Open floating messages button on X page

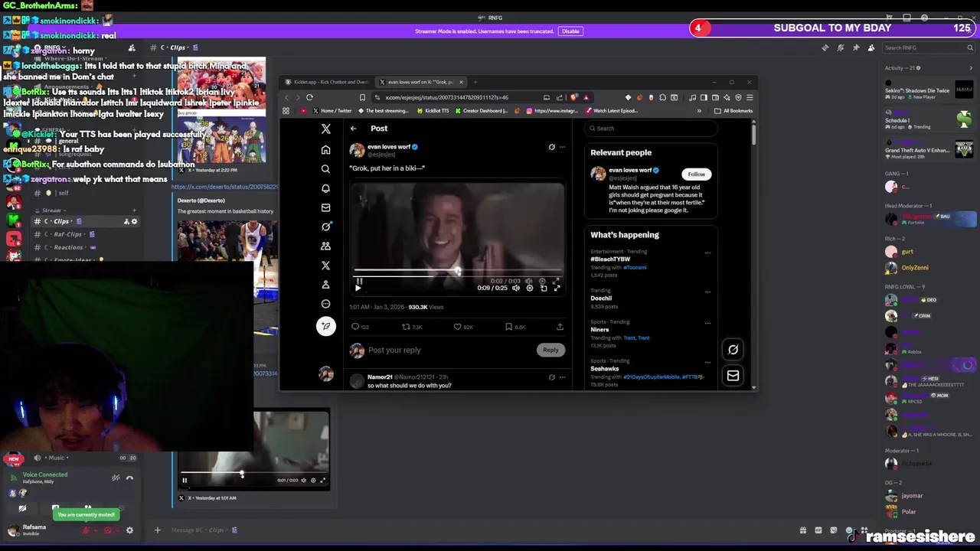click(733, 376)
